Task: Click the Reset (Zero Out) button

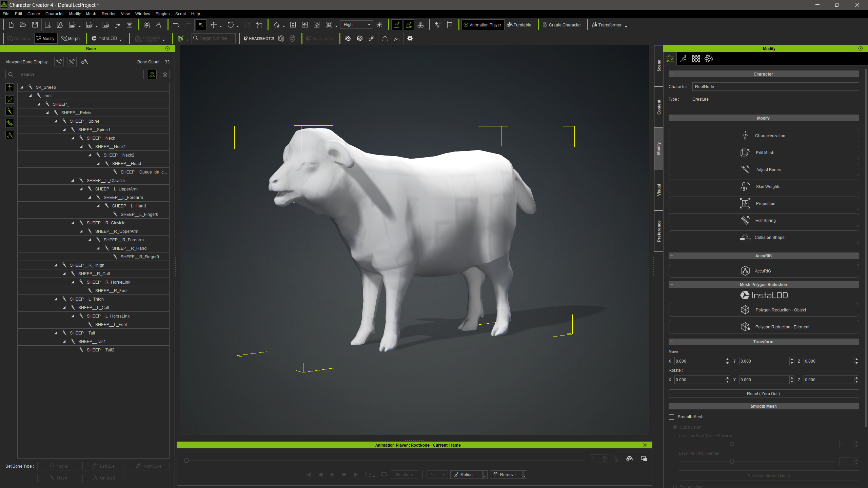Action: tap(764, 393)
